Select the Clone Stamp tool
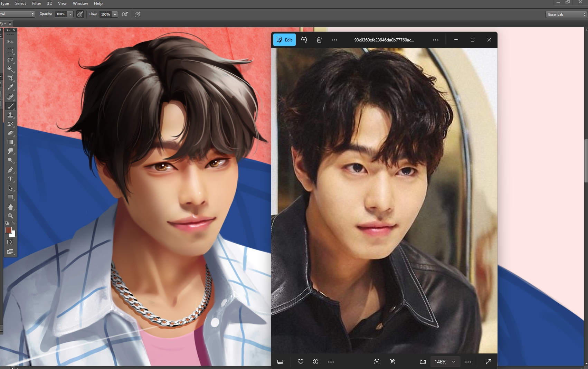 (x=10, y=115)
